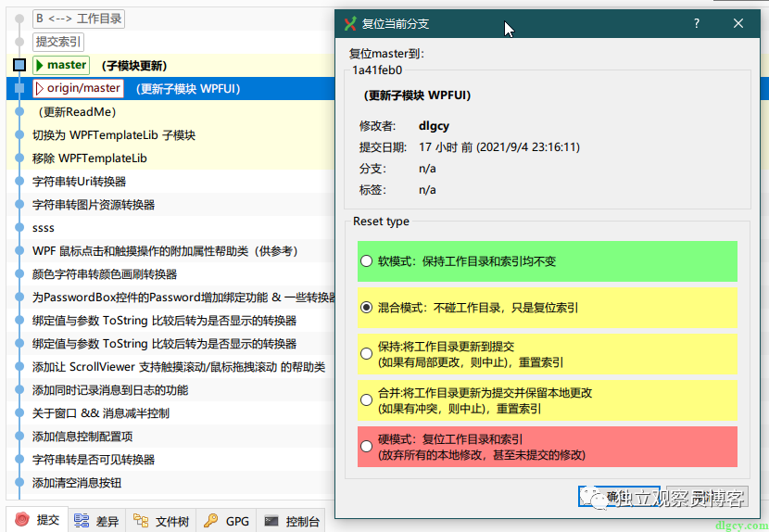769x532 pixels.
Task: Click the green arrow icon beside master
Action: pos(40,65)
